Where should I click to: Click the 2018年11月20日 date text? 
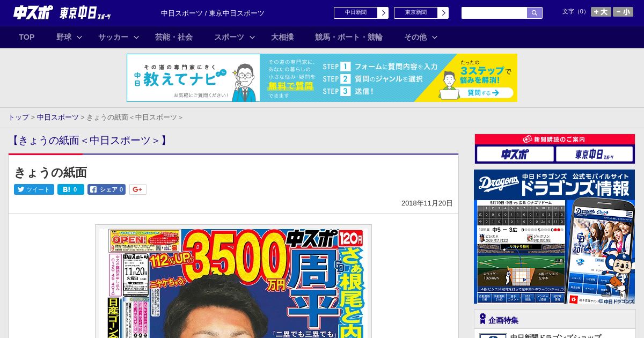[x=427, y=203]
